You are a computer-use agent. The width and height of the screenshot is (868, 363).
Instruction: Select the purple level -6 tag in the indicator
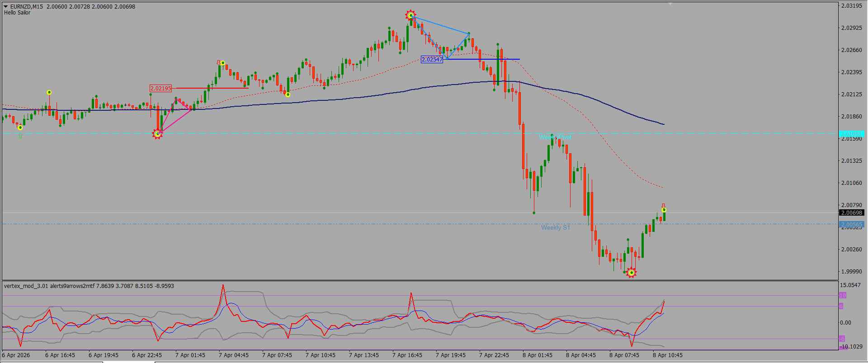click(x=842, y=339)
